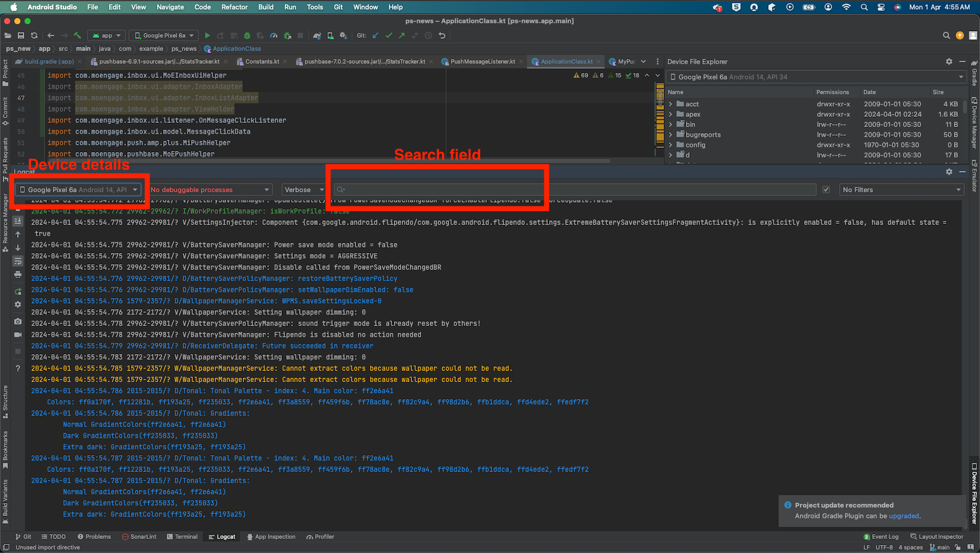The height and width of the screenshot is (553, 980).
Task: Undo with the rollback arrow icon
Action: pyautogui.click(x=442, y=35)
